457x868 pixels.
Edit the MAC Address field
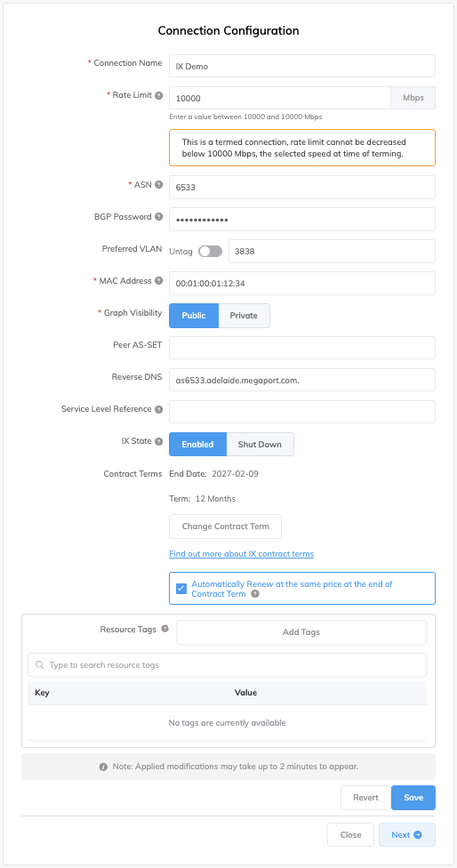pos(302,284)
